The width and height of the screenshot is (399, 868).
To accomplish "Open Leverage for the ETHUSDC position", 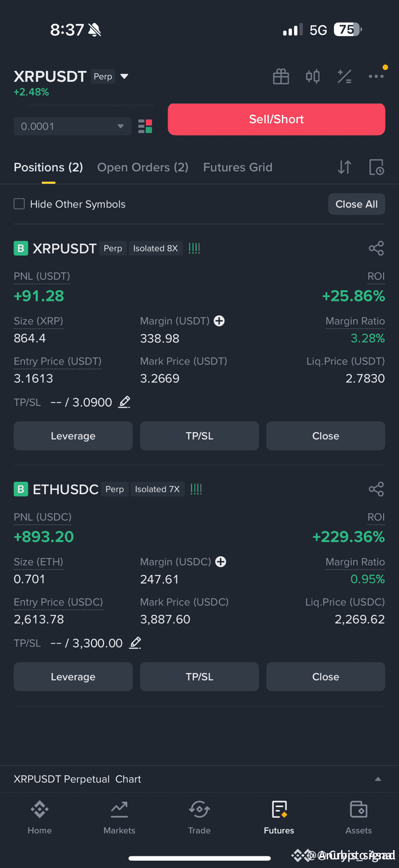I will pos(73,677).
